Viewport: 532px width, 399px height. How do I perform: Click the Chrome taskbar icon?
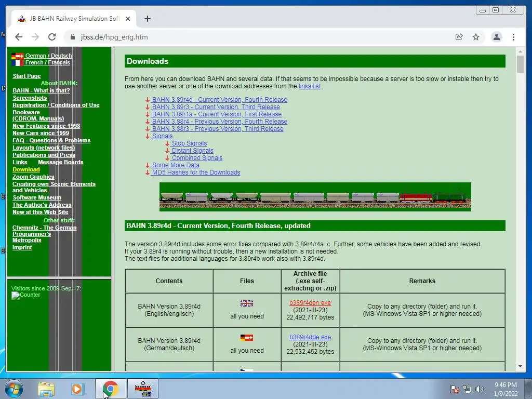pos(110,389)
